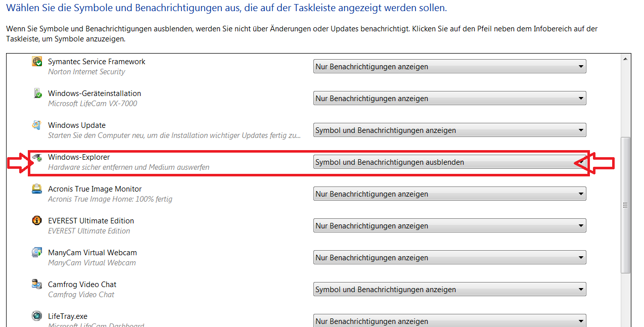
Task: Click the vertical scrollbar thumb
Action: [626, 205]
